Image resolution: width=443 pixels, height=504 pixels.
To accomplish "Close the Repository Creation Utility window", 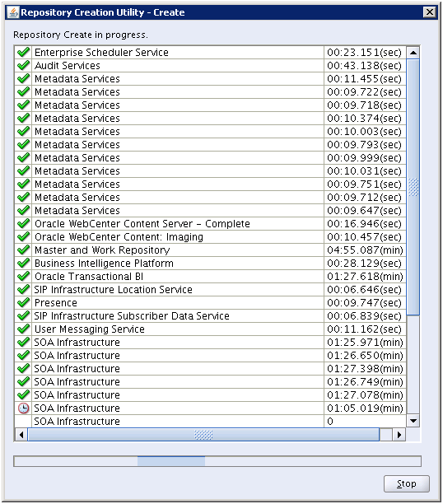I will click(430, 12).
